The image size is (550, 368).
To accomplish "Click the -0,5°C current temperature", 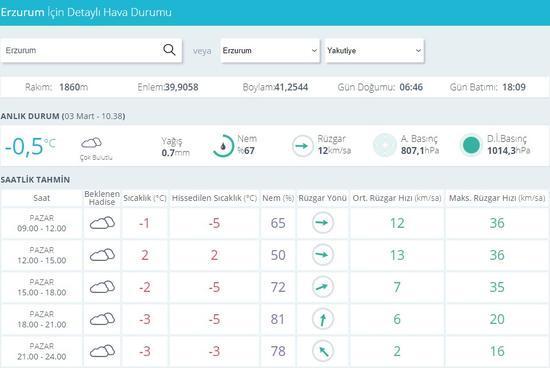I will [30, 146].
